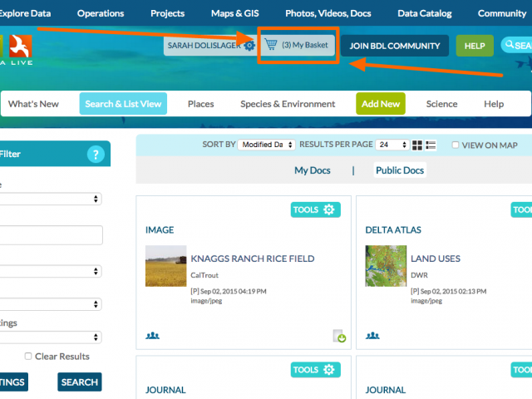532x399 pixels.
Task: Click the CalTrout author text
Action: [204, 275]
